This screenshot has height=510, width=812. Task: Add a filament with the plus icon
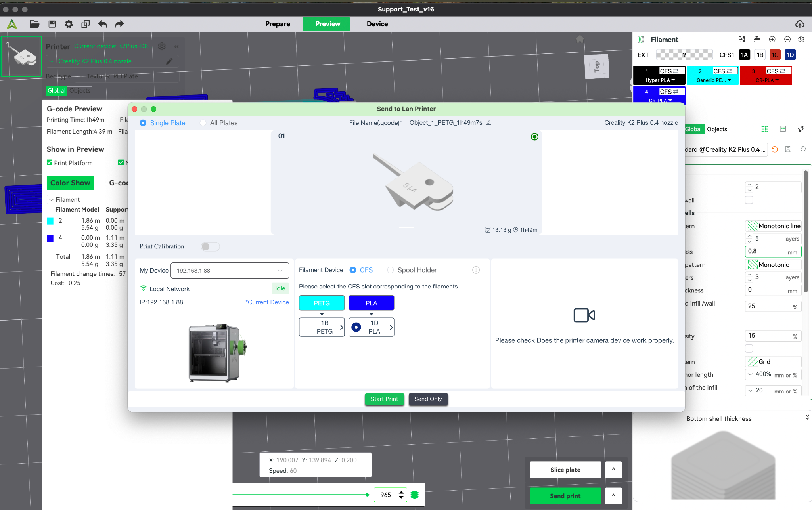click(772, 39)
